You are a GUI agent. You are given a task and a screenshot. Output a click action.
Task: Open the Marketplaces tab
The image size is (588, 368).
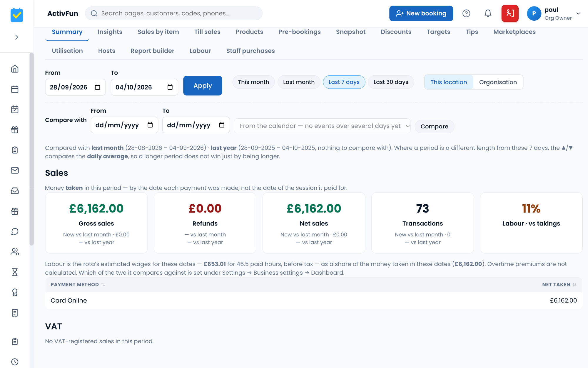point(514,32)
